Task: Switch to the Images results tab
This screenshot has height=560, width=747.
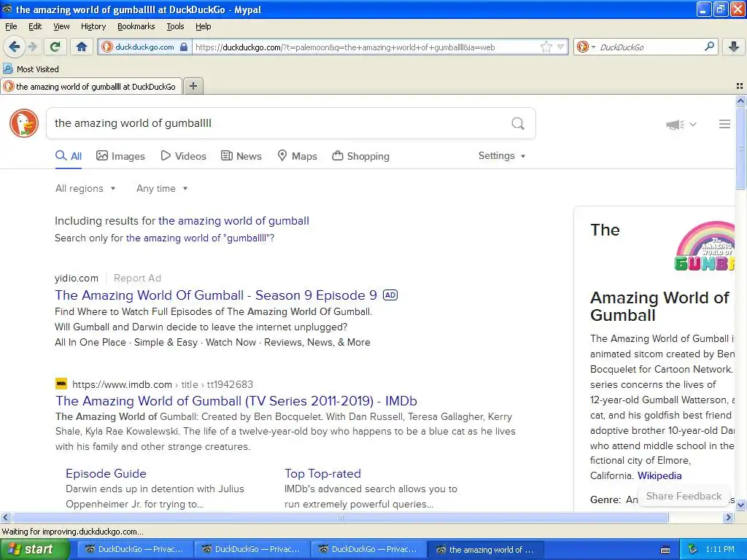Action: coord(120,156)
